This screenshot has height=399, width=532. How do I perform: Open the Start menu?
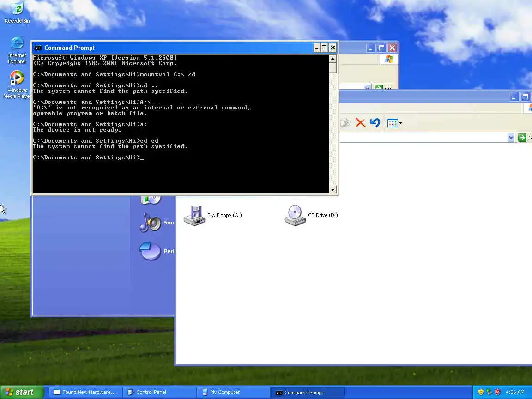pos(22,392)
